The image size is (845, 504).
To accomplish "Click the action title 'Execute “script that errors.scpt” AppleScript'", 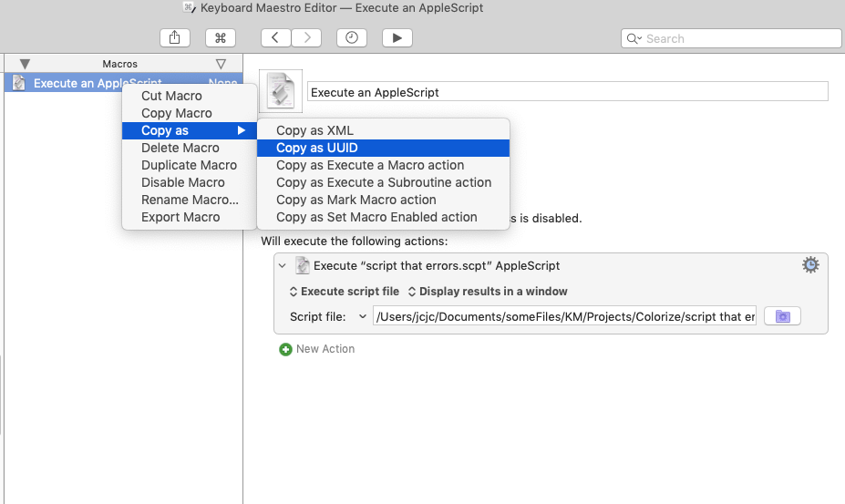I will pyautogui.click(x=437, y=266).
